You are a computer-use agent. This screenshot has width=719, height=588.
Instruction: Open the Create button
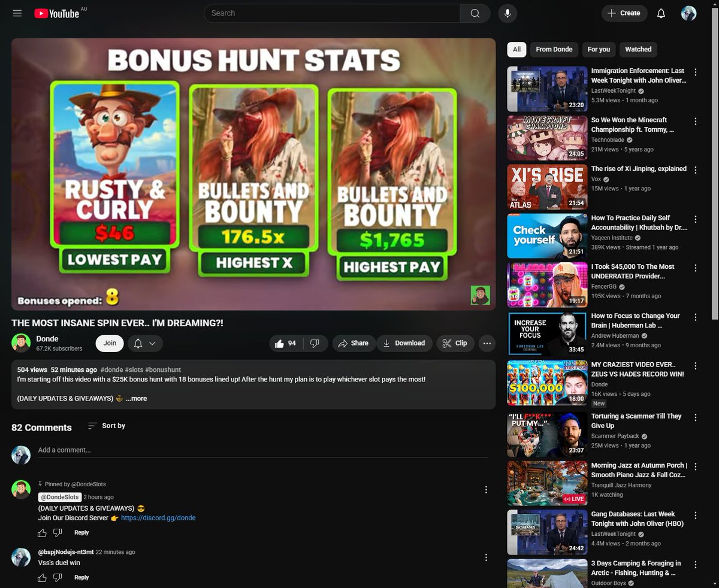point(624,13)
